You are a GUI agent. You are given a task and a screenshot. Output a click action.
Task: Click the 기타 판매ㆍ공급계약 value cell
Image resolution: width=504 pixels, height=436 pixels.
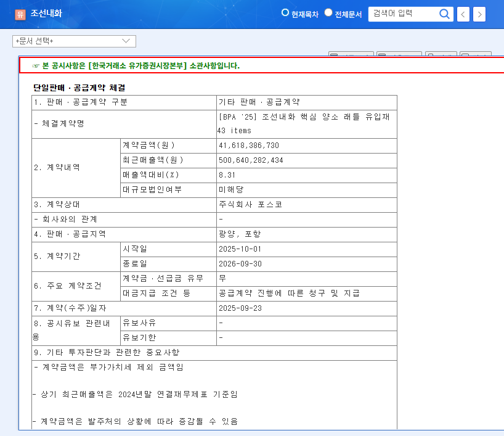pos(307,102)
